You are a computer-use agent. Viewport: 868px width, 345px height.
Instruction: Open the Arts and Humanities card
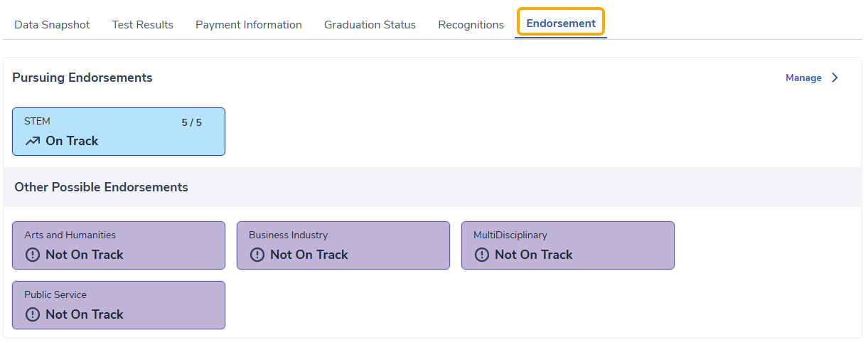[118, 245]
